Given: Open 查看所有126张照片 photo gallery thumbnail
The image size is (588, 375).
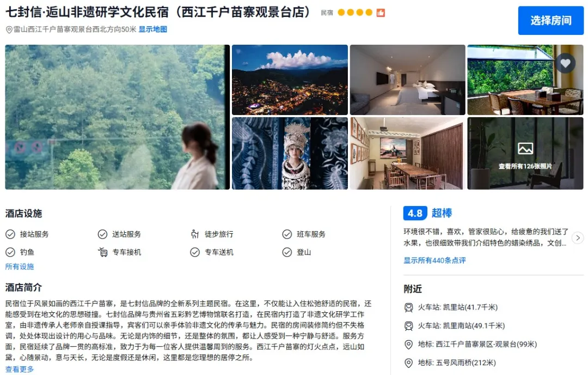Looking at the screenshot, I should pyautogui.click(x=525, y=153).
